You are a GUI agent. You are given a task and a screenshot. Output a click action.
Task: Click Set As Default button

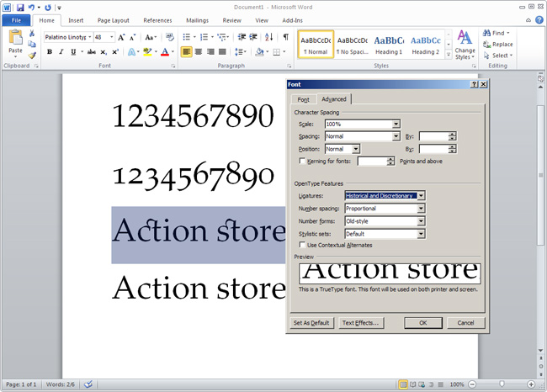311,322
